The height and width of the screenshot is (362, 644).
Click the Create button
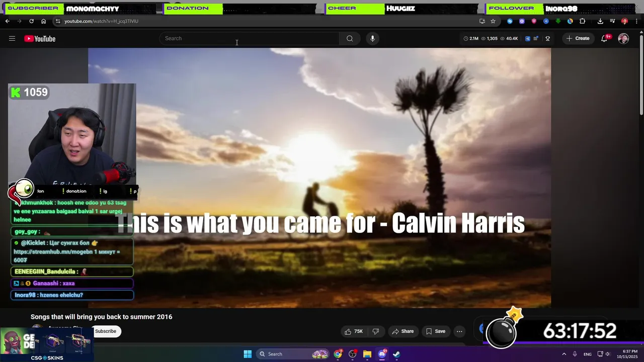578,39
